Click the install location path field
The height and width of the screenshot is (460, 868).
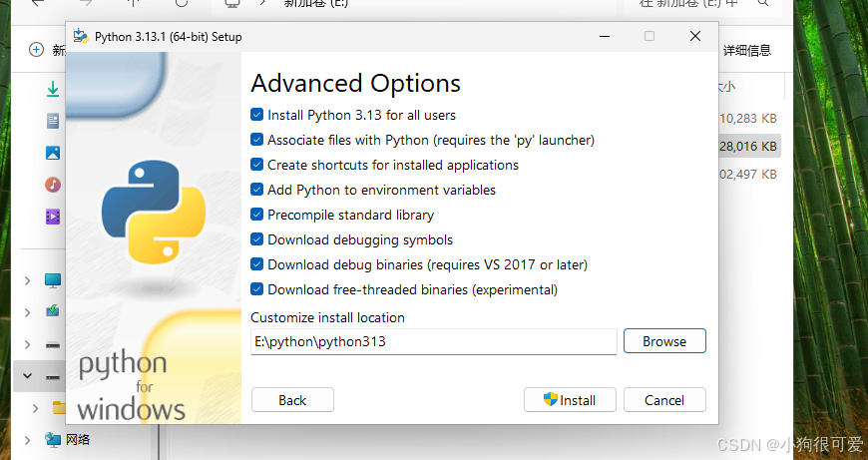[433, 341]
